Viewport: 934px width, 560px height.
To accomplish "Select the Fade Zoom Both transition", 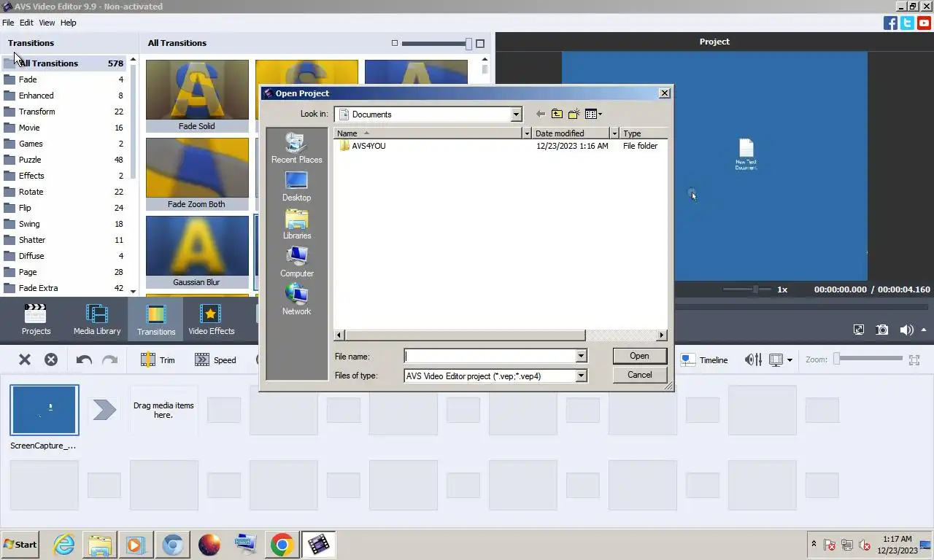I will (197, 174).
